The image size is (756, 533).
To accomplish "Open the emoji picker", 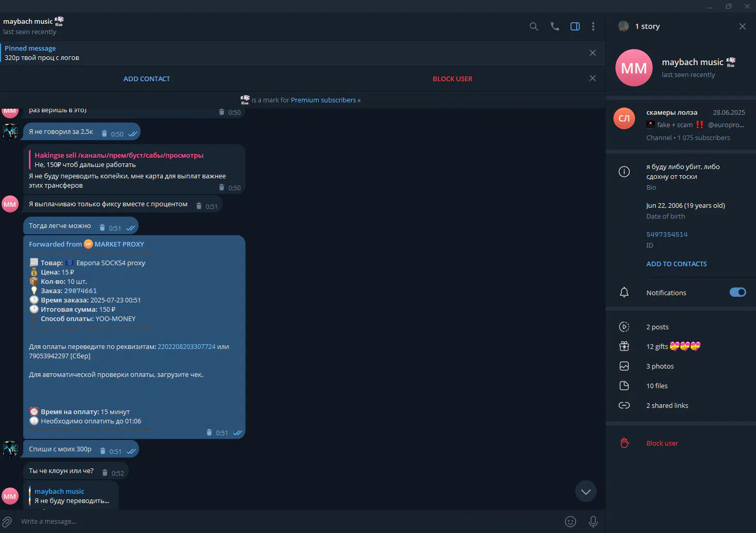I will coord(570,522).
